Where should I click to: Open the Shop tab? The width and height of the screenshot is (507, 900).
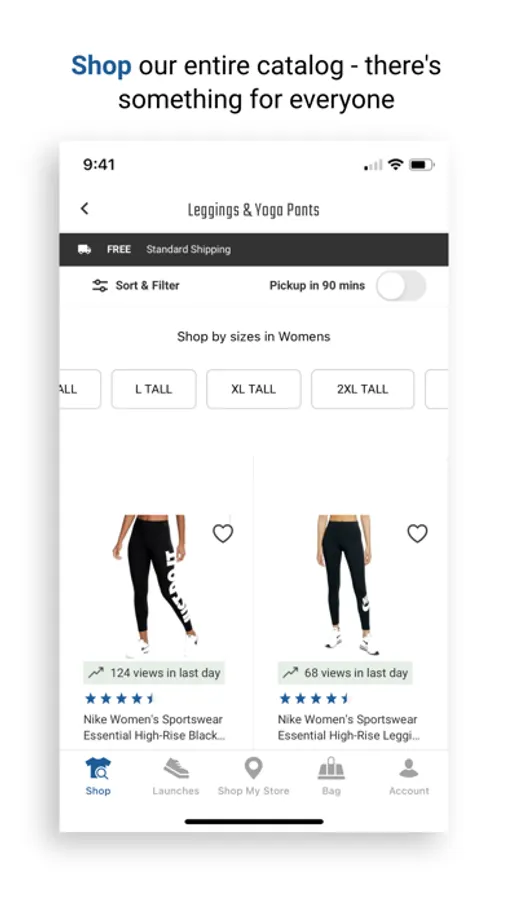pyautogui.click(x=98, y=776)
